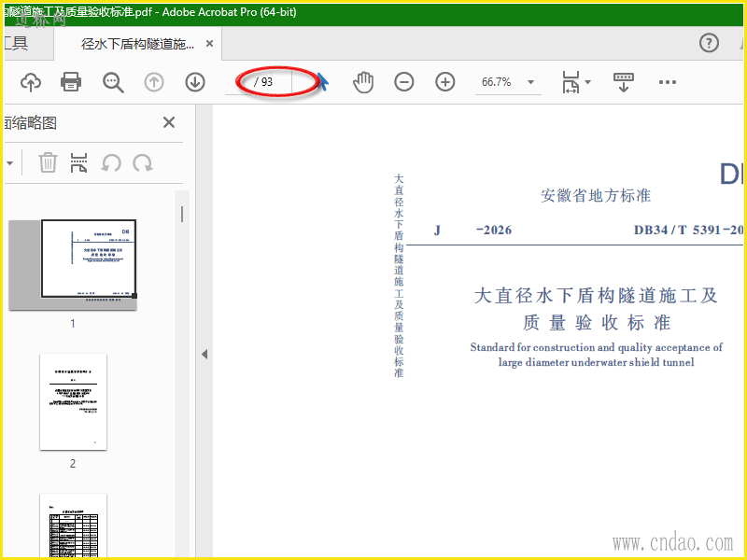
Task: Zoom in with the plus button
Action: (445, 82)
